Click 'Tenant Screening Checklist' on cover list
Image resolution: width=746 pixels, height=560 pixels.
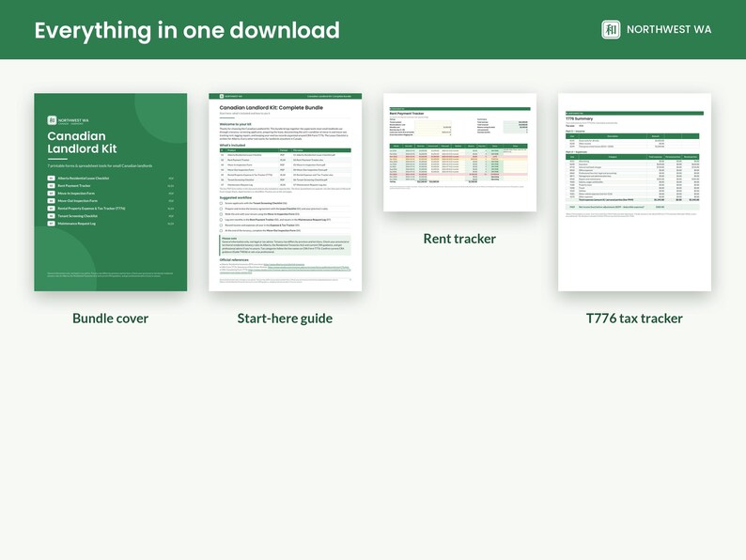(x=78, y=216)
